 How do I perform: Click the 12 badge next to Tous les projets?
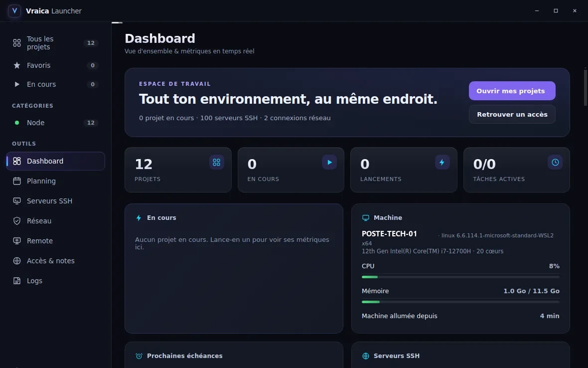click(x=91, y=43)
